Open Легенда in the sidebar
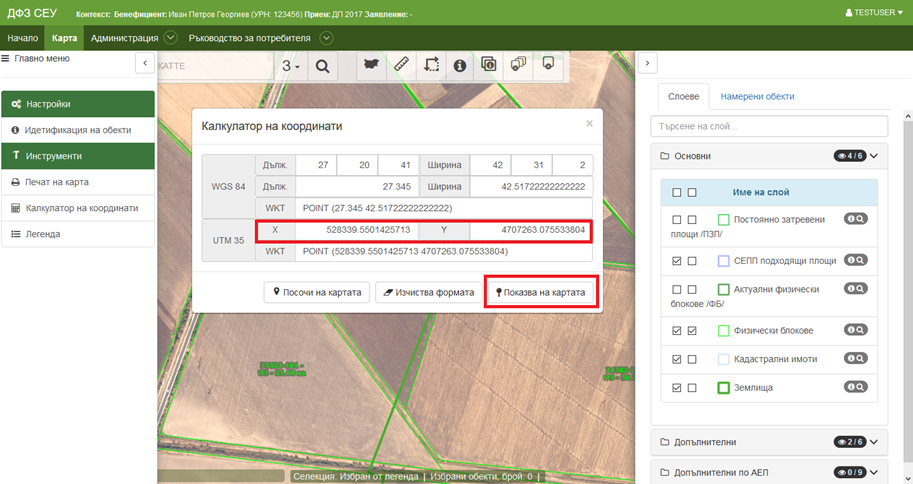This screenshot has height=484, width=913. (x=78, y=234)
